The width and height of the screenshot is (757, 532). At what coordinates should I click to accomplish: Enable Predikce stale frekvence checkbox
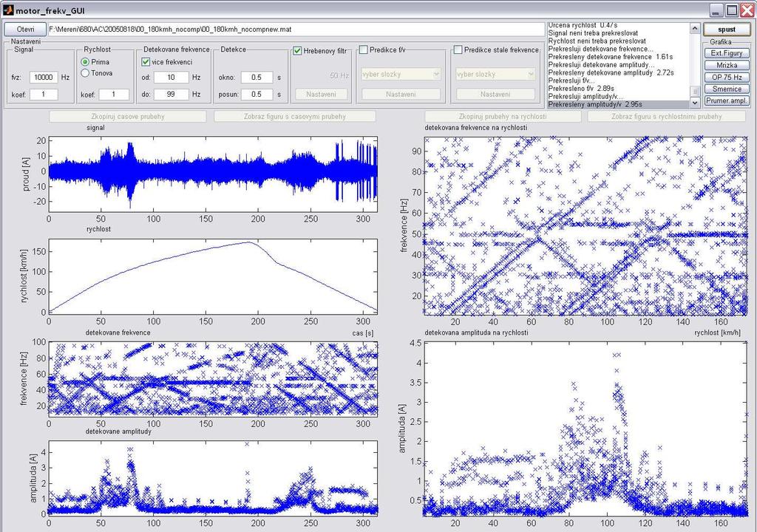tap(458, 50)
